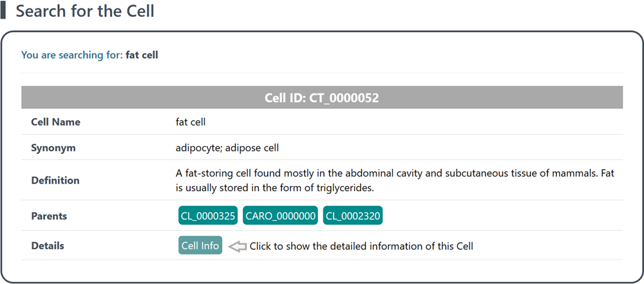
Task: Go to parent CL_0002320
Action: [x=353, y=216]
